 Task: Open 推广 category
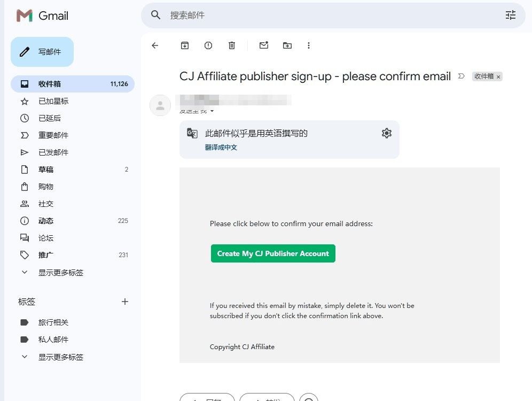(73, 255)
